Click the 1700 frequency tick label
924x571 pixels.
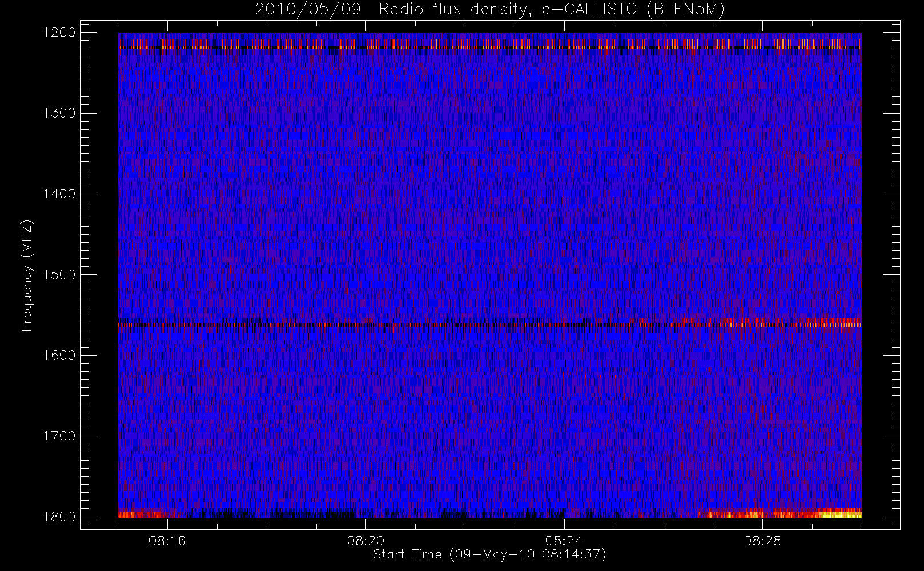click(x=59, y=436)
